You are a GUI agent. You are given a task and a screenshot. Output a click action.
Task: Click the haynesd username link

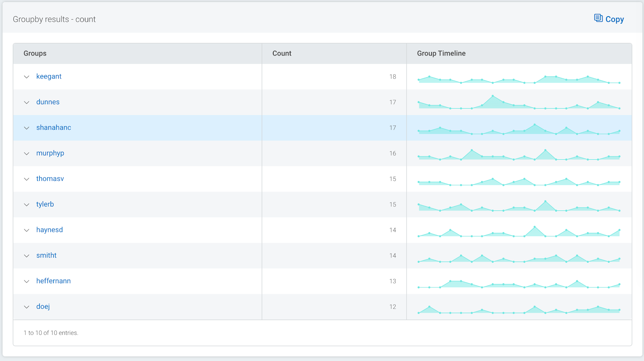(50, 230)
